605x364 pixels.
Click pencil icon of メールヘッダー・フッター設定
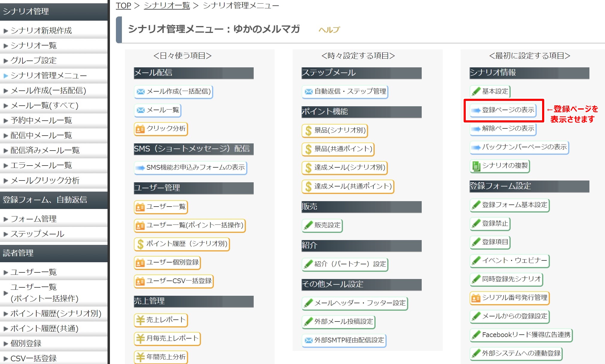[x=308, y=303]
